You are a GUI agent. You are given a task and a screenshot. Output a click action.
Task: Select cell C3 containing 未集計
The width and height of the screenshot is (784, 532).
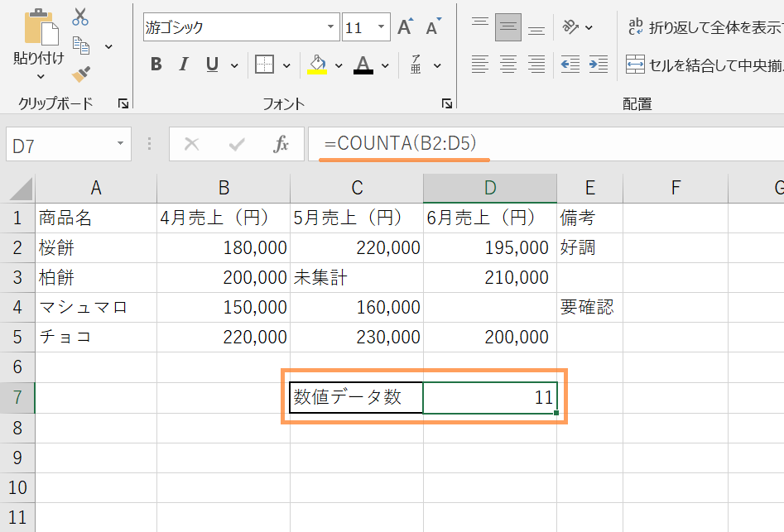click(x=356, y=277)
